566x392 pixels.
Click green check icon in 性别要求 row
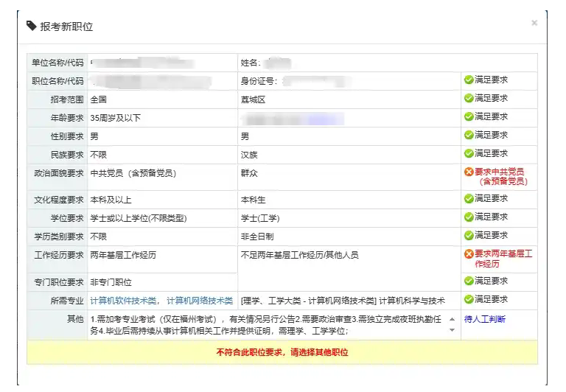point(469,135)
